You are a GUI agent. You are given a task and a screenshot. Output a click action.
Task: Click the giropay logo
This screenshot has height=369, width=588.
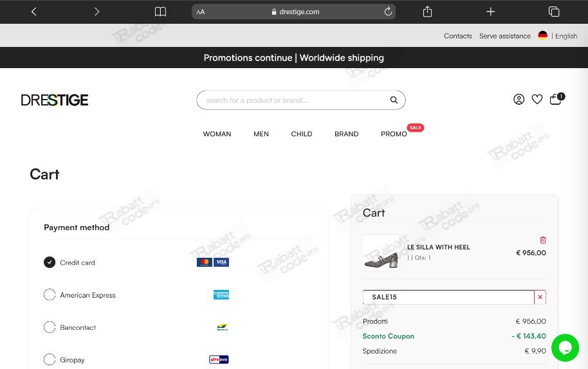point(219,359)
